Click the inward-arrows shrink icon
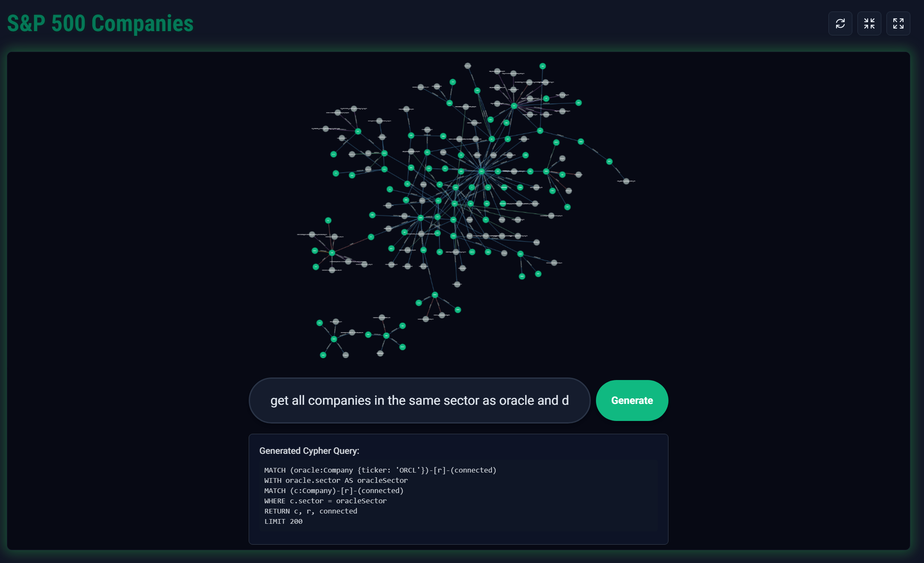 tap(869, 23)
